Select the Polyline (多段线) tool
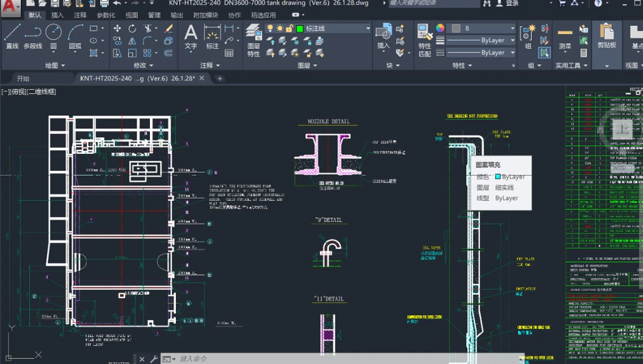The width and height of the screenshot is (643, 364). pyautogui.click(x=33, y=36)
